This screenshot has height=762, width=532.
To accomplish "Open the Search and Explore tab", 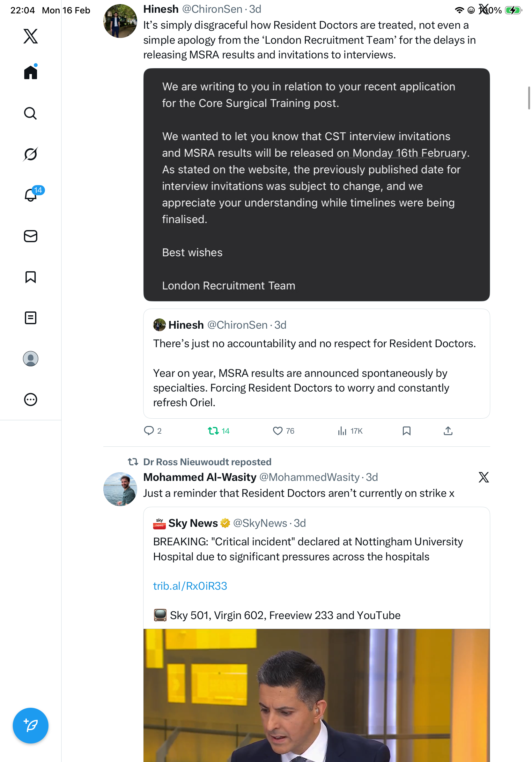I will tap(31, 114).
